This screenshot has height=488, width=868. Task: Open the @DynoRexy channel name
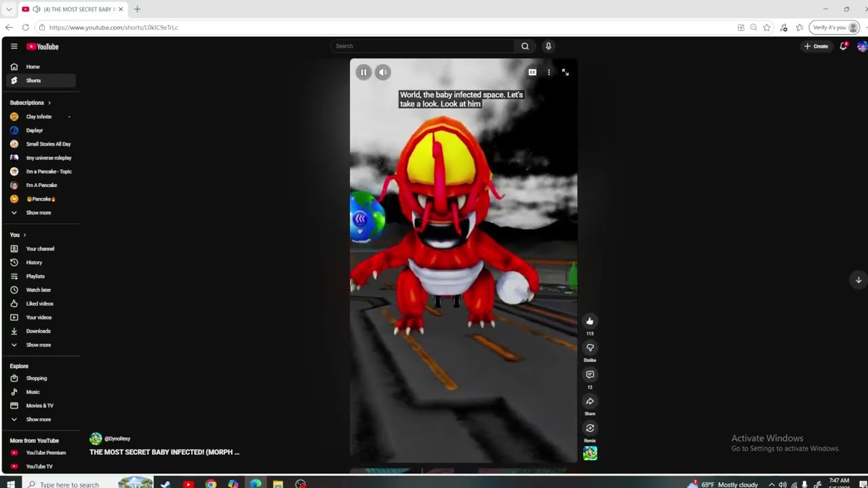pos(117,439)
